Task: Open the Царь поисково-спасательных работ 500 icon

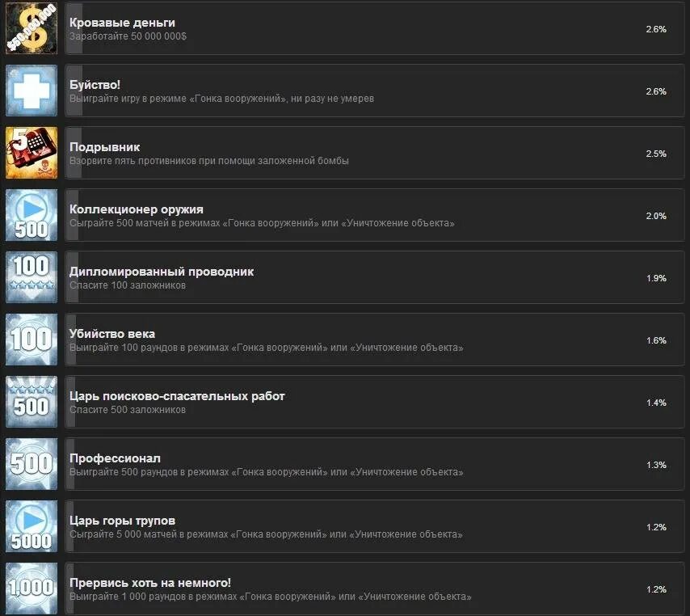Action: point(32,402)
